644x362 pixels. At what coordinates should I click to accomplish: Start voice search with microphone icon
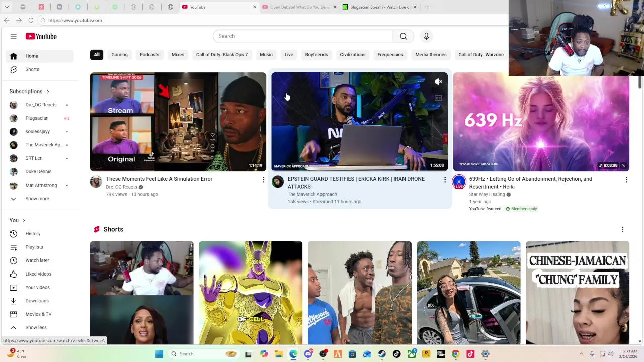[426, 36]
